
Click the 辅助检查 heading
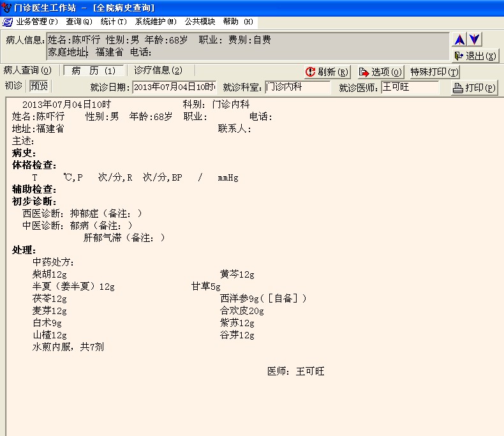pyautogui.click(x=34, y=189)
